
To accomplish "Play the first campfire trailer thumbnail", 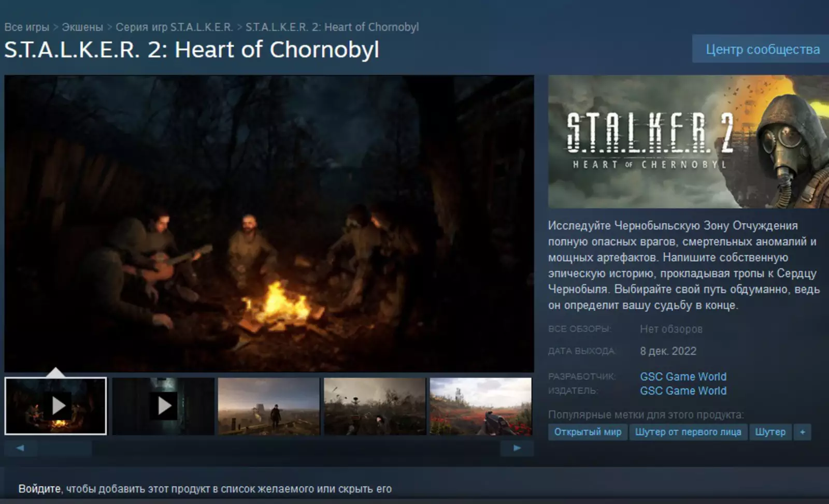I will [55, 406].
